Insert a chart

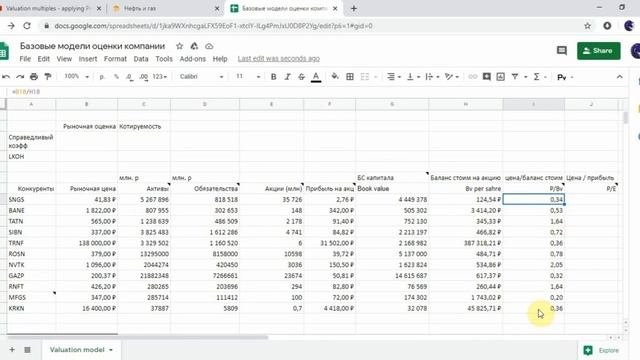coord(500,77)
